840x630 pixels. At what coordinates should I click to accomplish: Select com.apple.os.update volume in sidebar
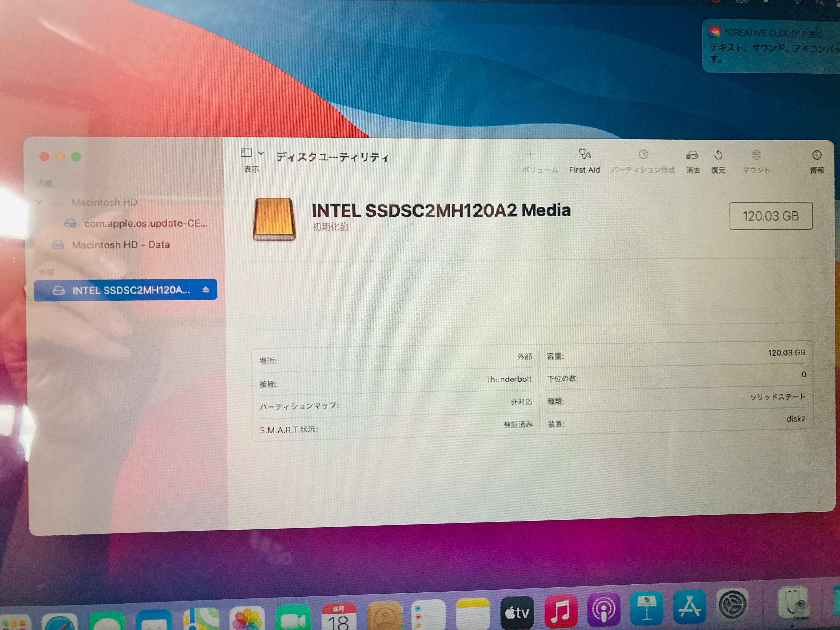coord(145,223)
